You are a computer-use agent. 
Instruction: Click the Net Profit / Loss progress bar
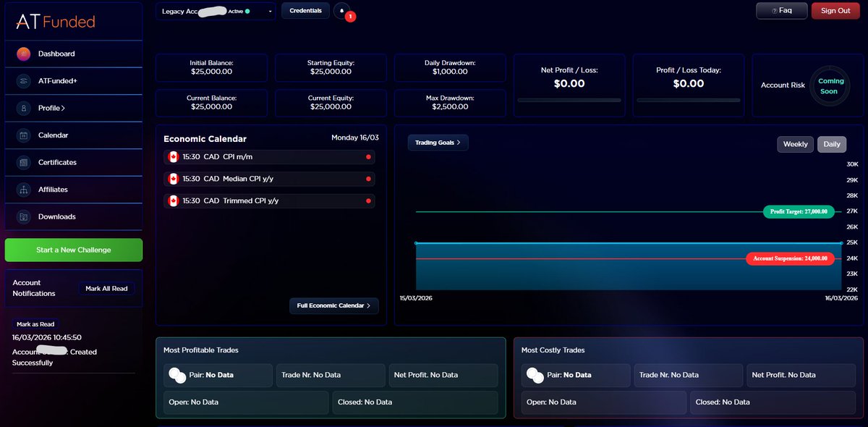pos(569,100)
